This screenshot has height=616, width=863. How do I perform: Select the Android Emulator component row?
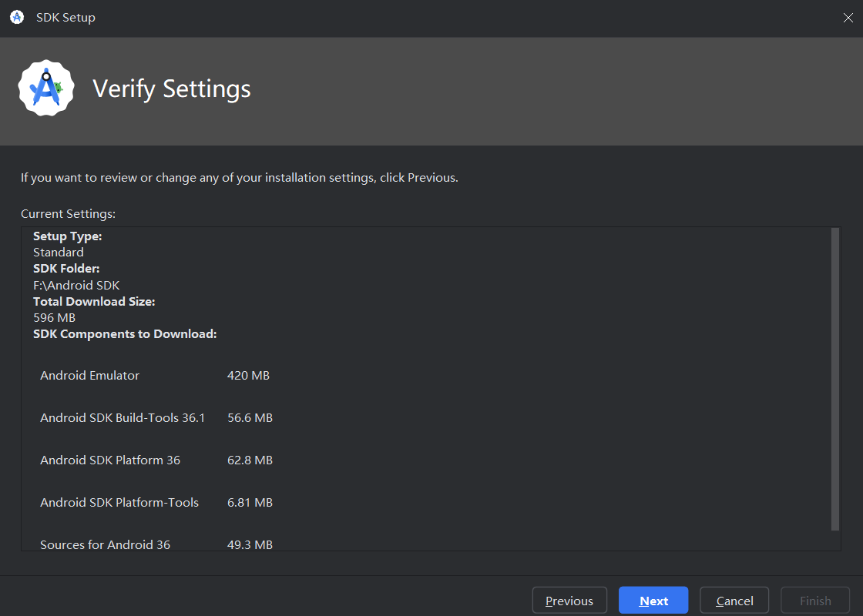90,376
